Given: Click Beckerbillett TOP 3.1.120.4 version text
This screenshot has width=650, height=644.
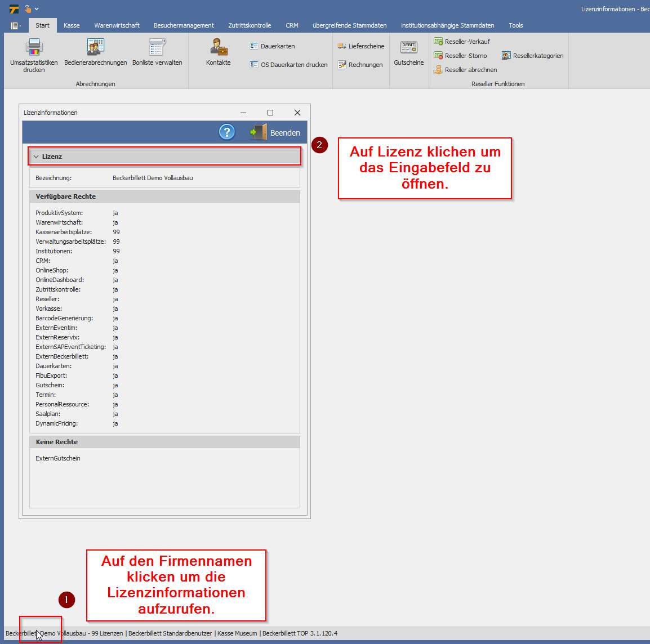Looking at the screenshot, I should click(x=300, y=633).
